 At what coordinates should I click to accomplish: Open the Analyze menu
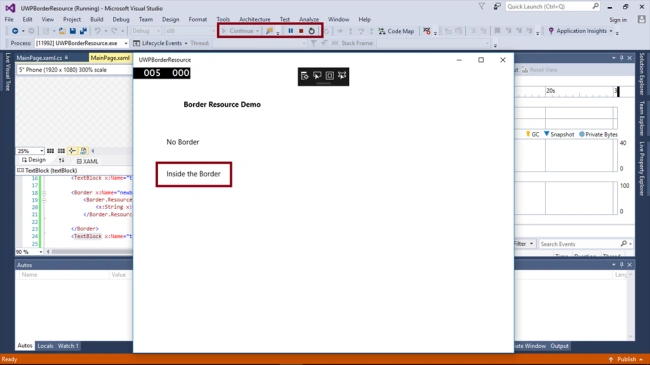point(309,19)
